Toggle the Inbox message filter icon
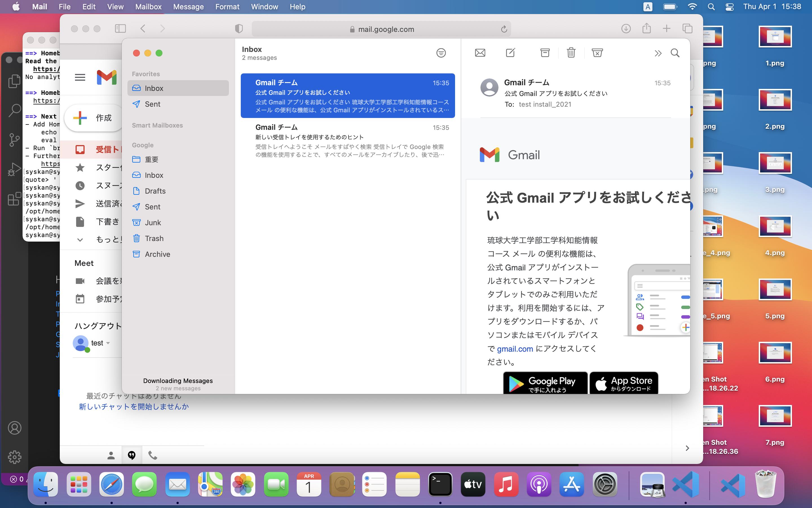This screenshot has height=508, width=812. (x=441, y=53)
